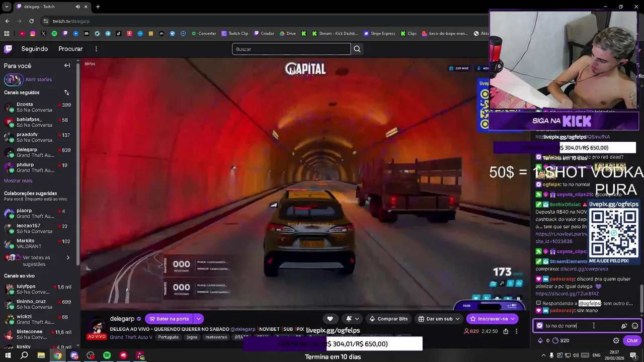Open Dcosta channel in sidebar
This screenshot has width=644, height=362.
pyautogui.click(x=38, y=107)
